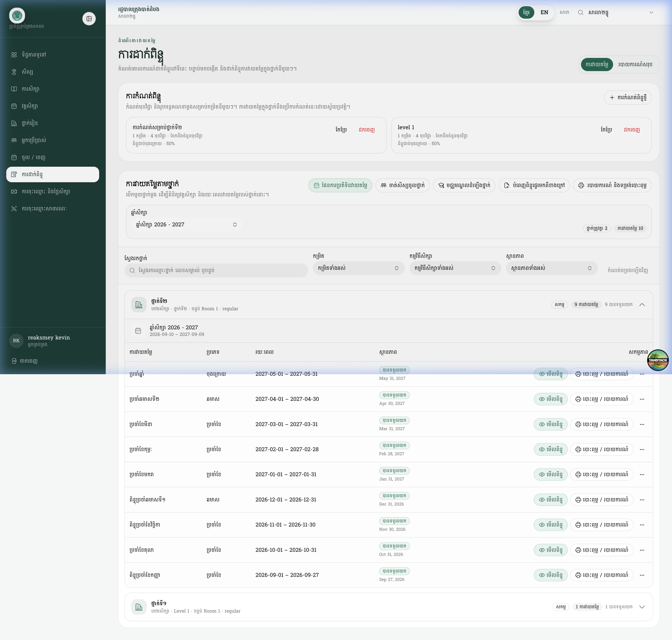Screen dimensions: 672x640
Task: Open កម្មវិធីសិក្សាទាំងអស់ dropdown
Action: coord(455,268)
